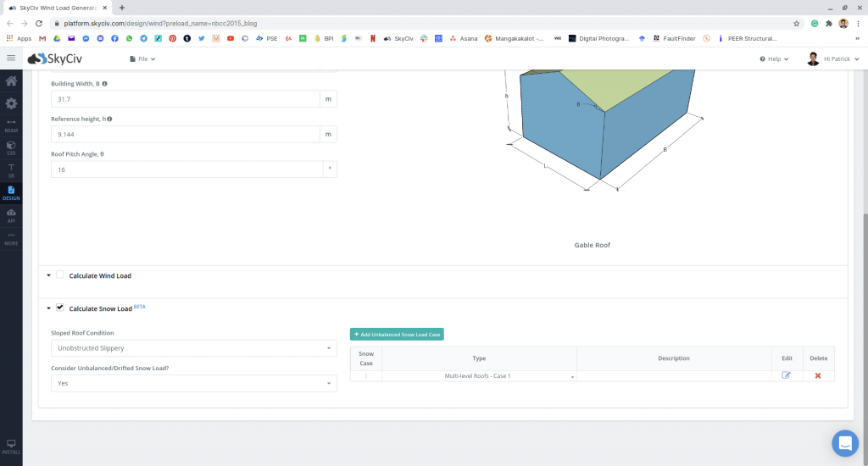Launch the Beam module from sidebar
This screenshot has height=466, width=868.
pos(11,125)
